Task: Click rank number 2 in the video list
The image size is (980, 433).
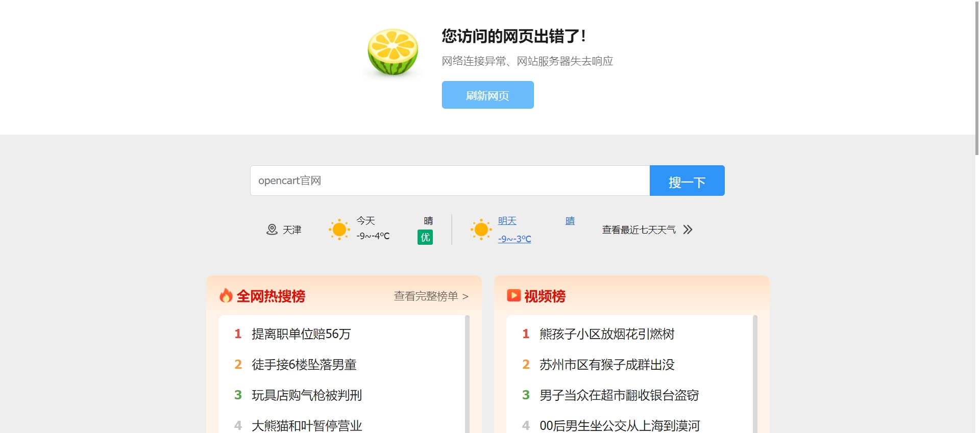Action: (x=526, y=365)
